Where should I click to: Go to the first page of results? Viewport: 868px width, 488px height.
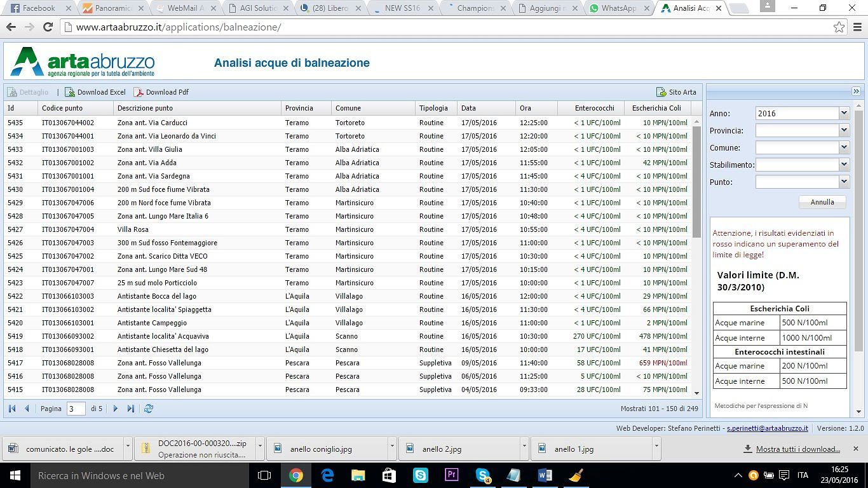click(x=12, y=409)
